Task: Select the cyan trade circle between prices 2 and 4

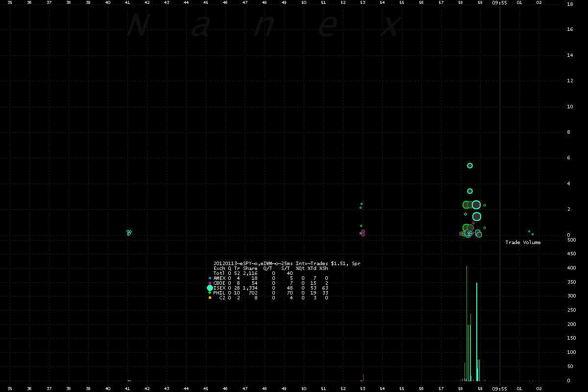Action: click(x=469, y=191)
